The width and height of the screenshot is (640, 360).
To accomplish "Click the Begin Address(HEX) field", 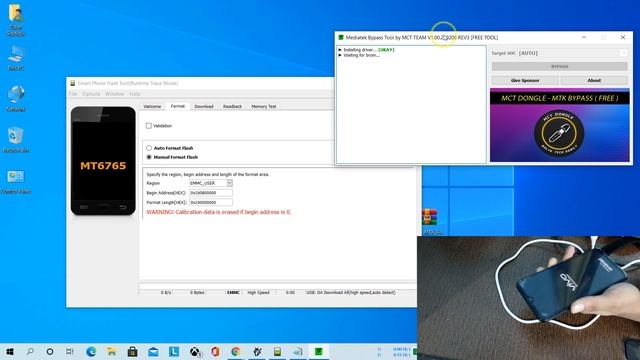I will (x=211, y=193).
